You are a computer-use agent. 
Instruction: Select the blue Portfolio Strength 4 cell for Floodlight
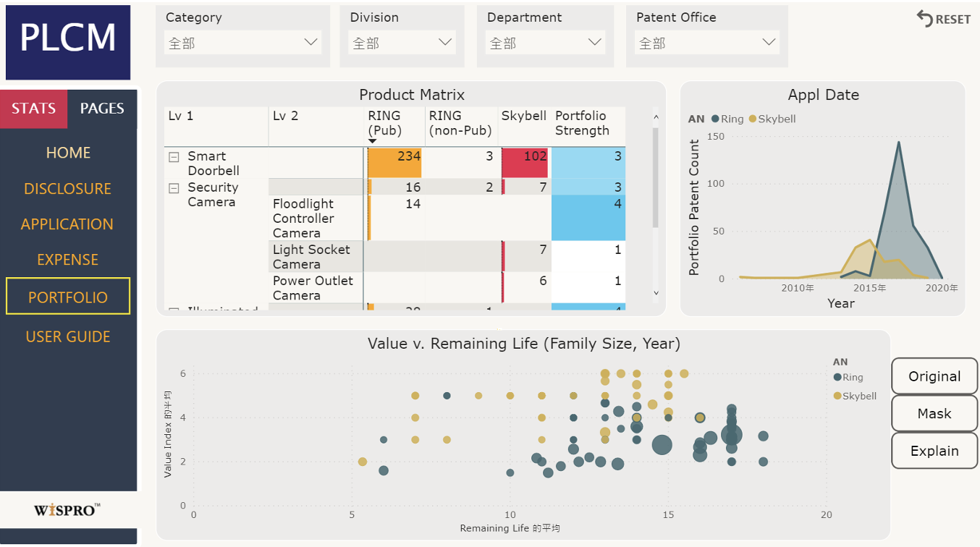pos(588,218)
